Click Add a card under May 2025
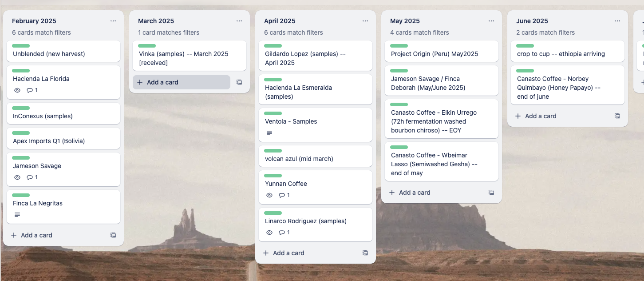 click(x=409, y=192)
